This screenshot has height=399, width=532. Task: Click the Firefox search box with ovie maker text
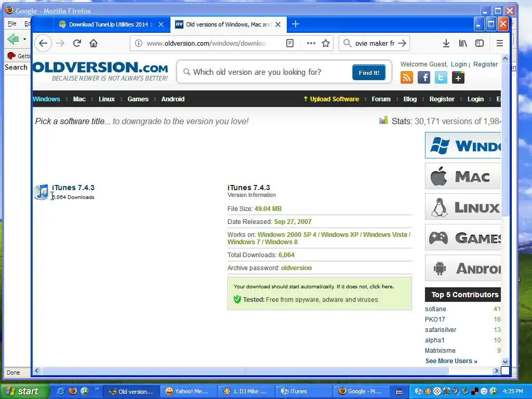click(374, 43)
